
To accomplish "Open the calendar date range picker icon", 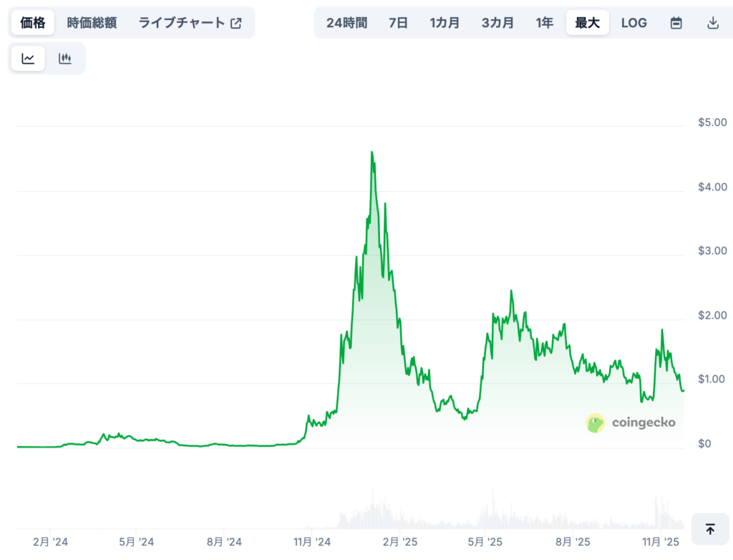I will (x=676, y=22).
